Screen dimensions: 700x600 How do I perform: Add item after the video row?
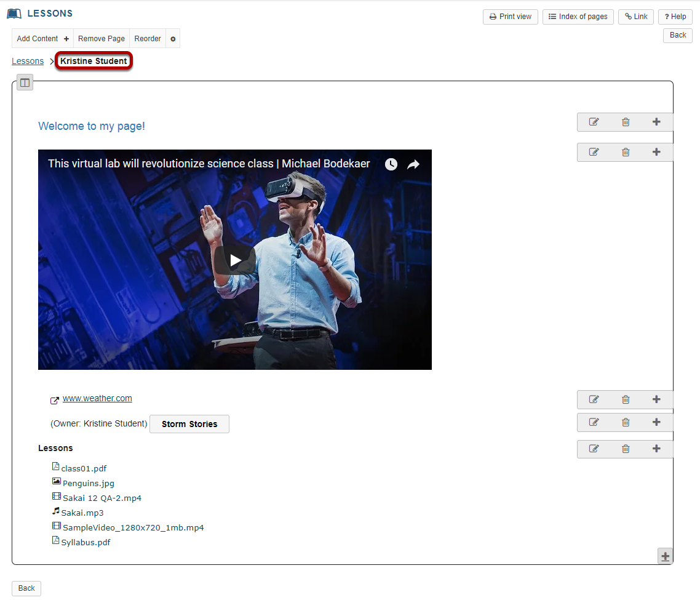pyautogui.click(x=656, y=152)
